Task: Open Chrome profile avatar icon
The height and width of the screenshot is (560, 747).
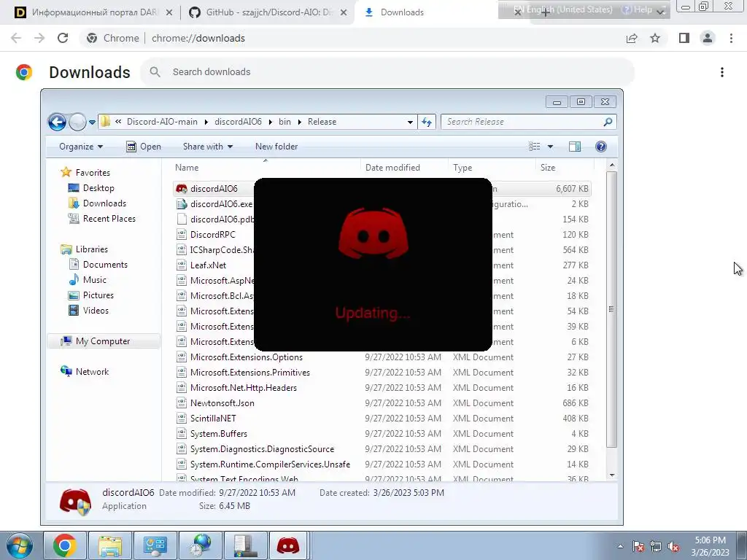Action: coord(708,38)
